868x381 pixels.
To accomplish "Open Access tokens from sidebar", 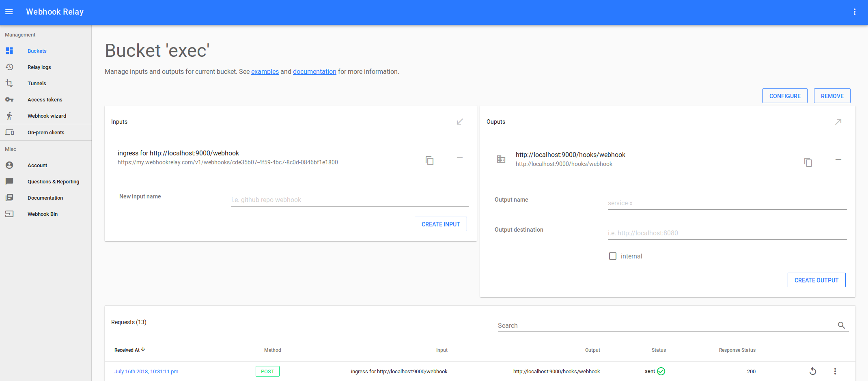I will 45,100.
